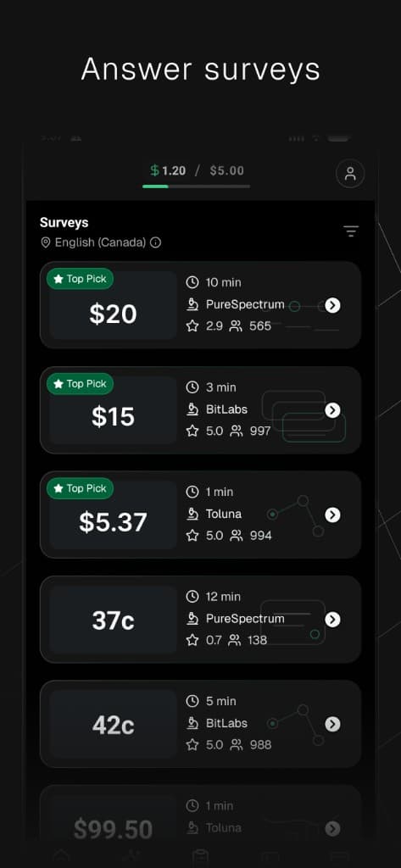Image resolution: width=401 pixels, height=868 pixels.
Task: Tap the 10 min clock icon
Action: [x=192, y=282]
